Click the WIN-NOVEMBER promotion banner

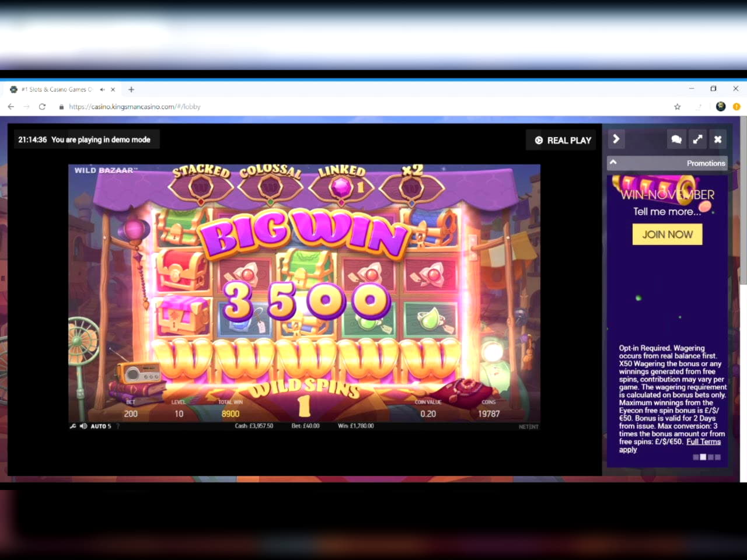coord(667,194)
